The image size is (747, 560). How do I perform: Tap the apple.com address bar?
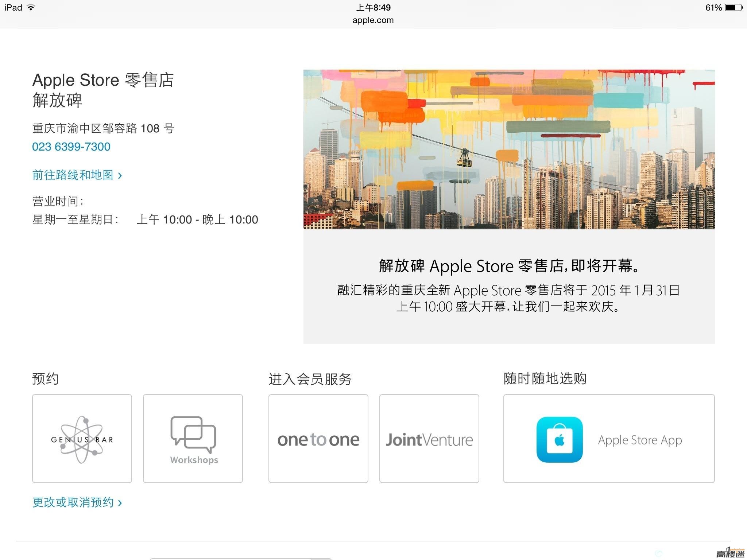pyautogui.click(x=373, y=20)
